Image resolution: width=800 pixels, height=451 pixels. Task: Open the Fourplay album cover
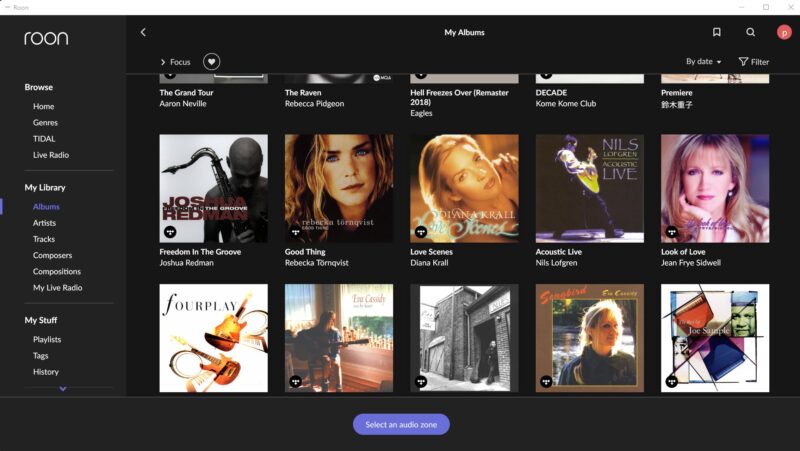click(213, 338)
